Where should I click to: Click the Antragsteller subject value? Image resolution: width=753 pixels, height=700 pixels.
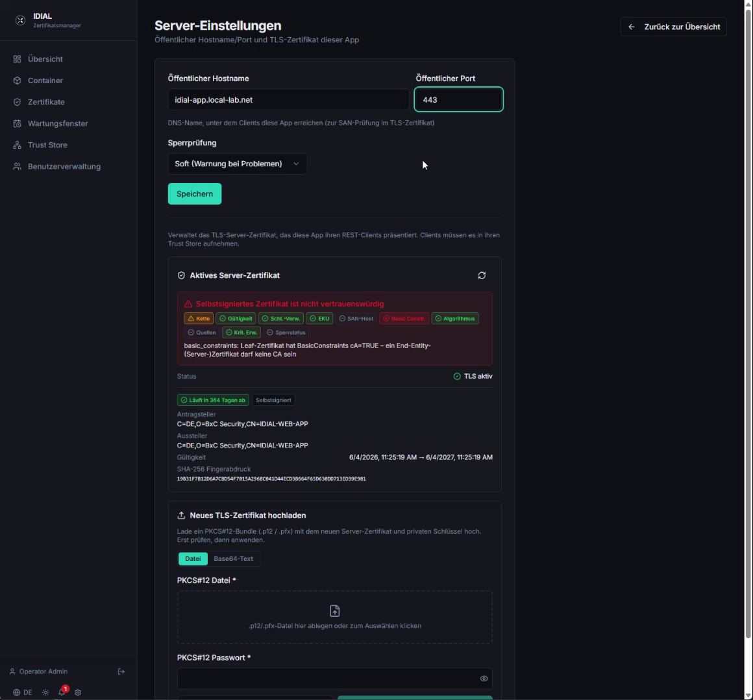(243, 424)
